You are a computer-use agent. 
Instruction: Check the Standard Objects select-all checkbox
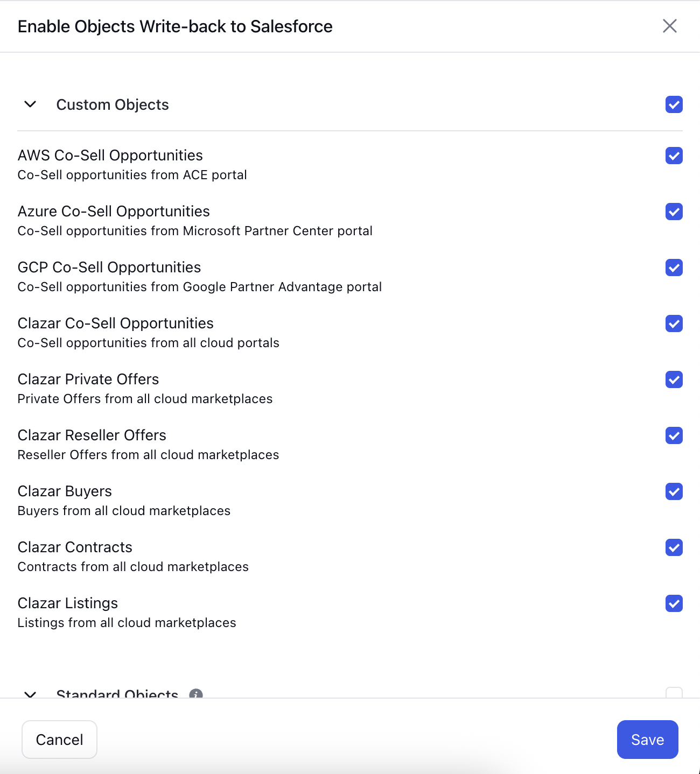(674, 693)
